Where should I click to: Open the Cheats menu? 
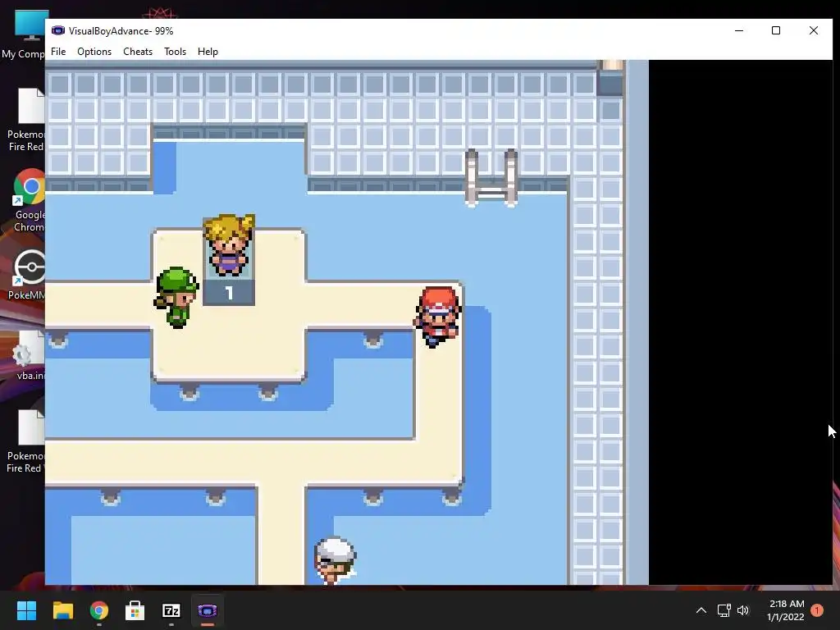click(138, 52)
